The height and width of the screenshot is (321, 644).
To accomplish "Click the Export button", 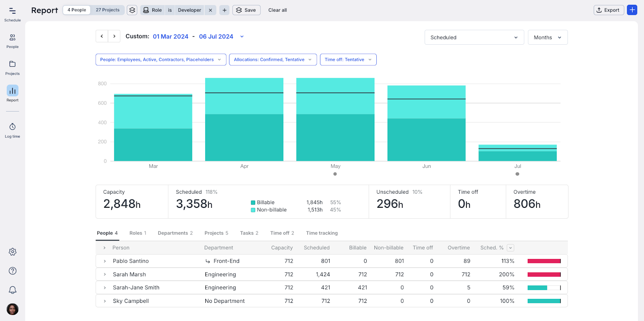I will pyautogui.click(x=608, y=10).
